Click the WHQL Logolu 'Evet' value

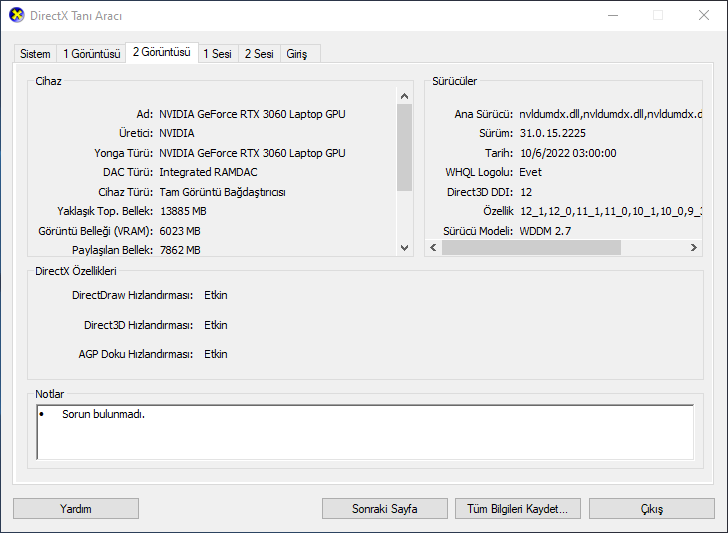pyautogui.click(x=530, y=172)
